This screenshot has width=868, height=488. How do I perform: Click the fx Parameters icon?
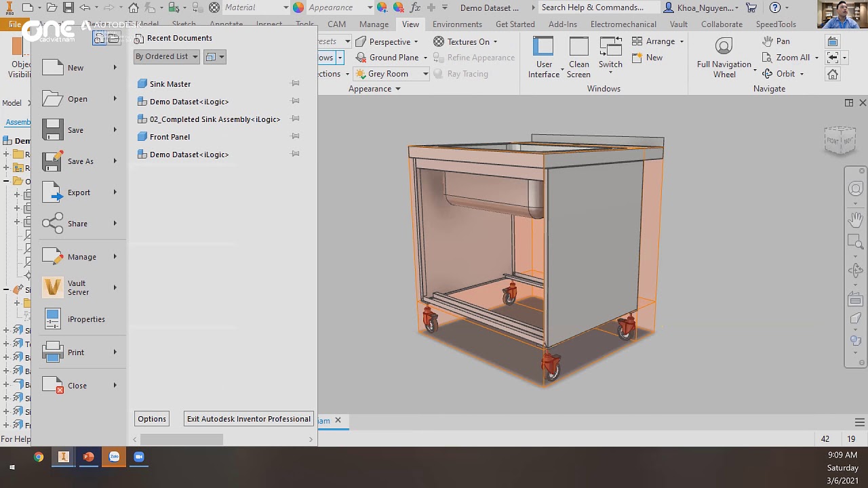pyautogui.click(x=414, y=7)
